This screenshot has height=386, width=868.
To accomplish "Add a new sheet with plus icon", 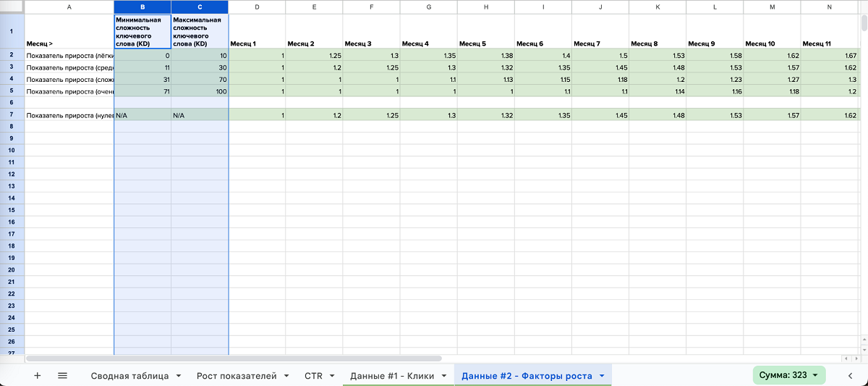I will 38,375.
